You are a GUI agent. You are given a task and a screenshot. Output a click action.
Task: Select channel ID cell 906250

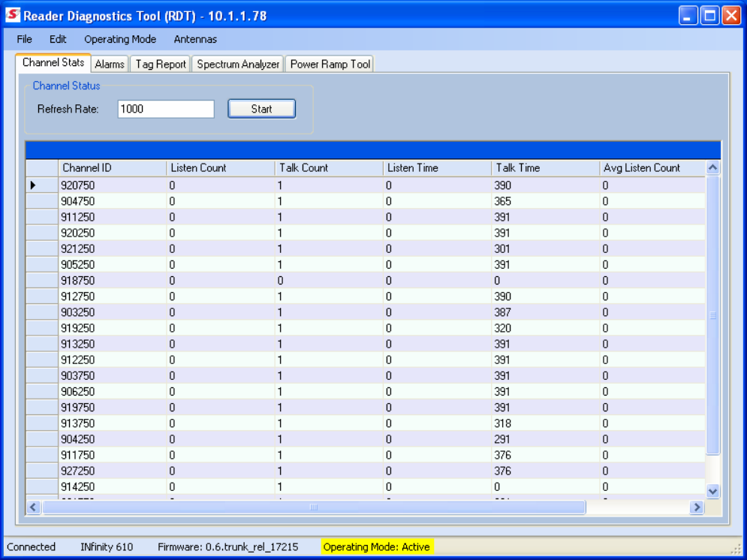click(113, 391)
